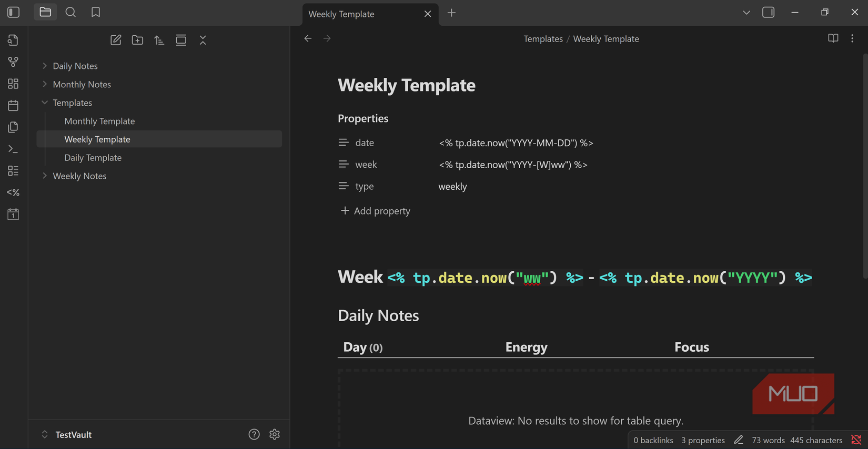This screenshot has height=449, width=868.
Task: Select the Weekly Template tab
Action: point(362,14)
